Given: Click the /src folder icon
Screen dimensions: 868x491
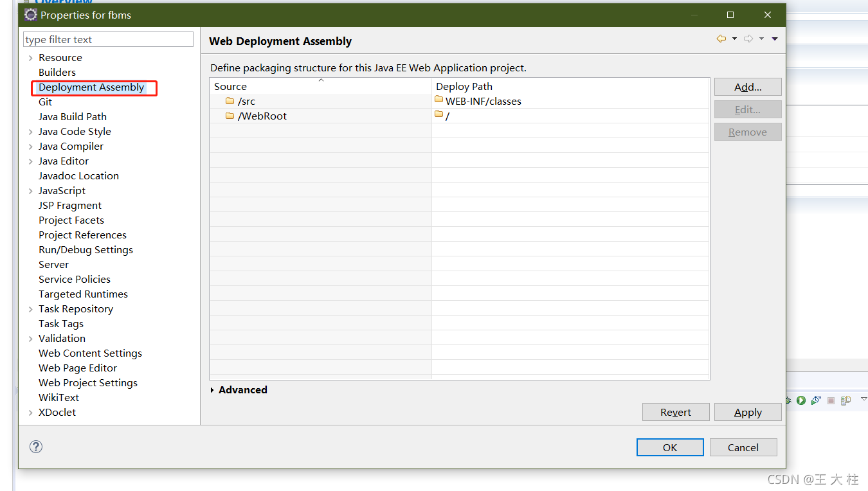Looking at the screenshot, I should [230, 101].
